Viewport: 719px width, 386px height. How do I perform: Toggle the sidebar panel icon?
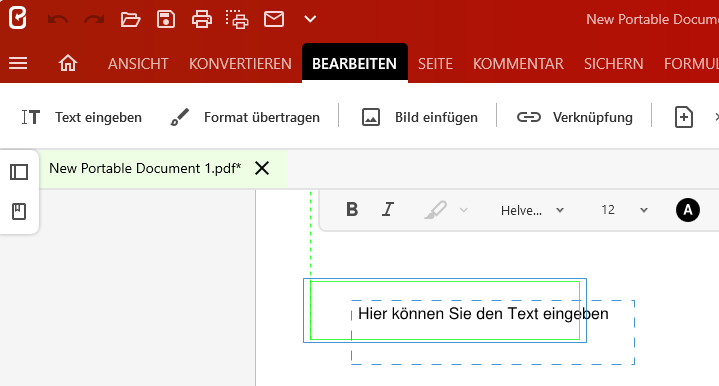point(19,172)
